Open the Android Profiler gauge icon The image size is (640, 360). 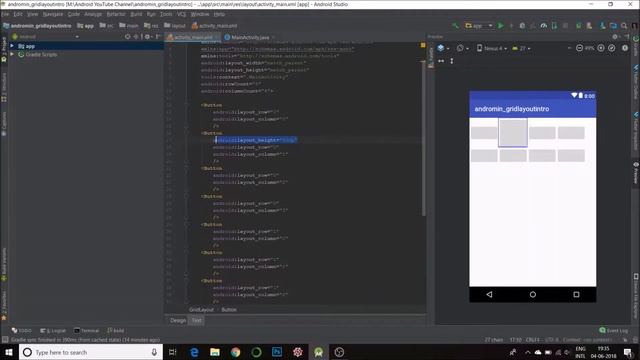(544, 26)
